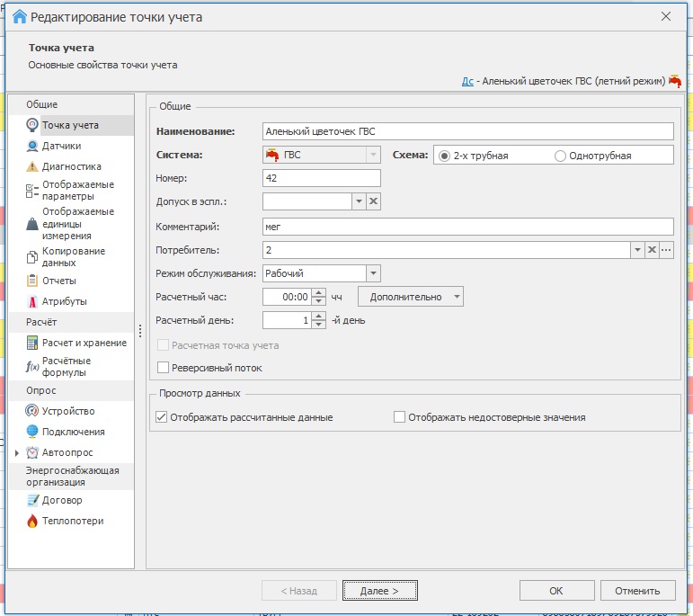Screen dimensions: 693x616
Task: Select the Однотрубная radio option
Action: (560, 156)
